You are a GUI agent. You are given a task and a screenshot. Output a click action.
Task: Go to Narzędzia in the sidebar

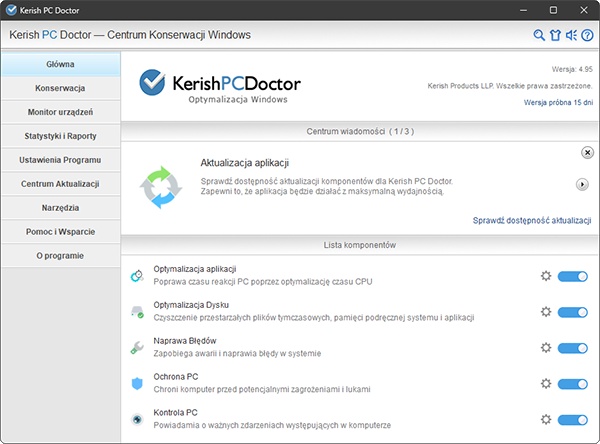point(60,208)
